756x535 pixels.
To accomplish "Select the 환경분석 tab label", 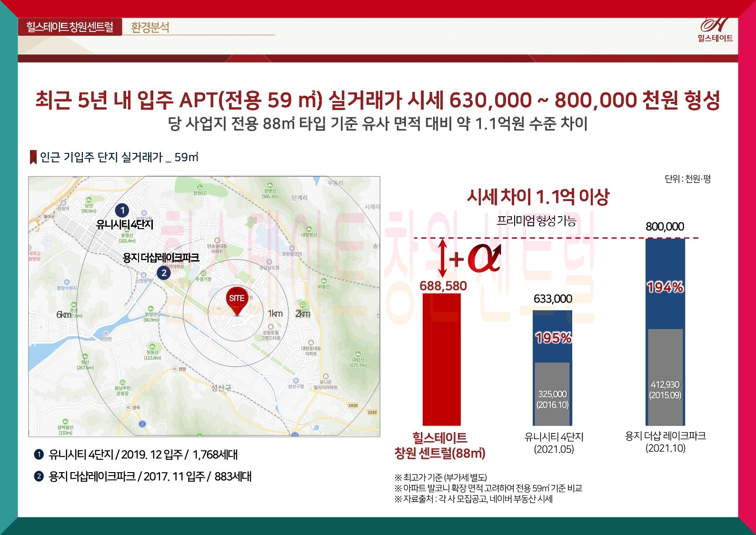I will click(x=150, y=28).
